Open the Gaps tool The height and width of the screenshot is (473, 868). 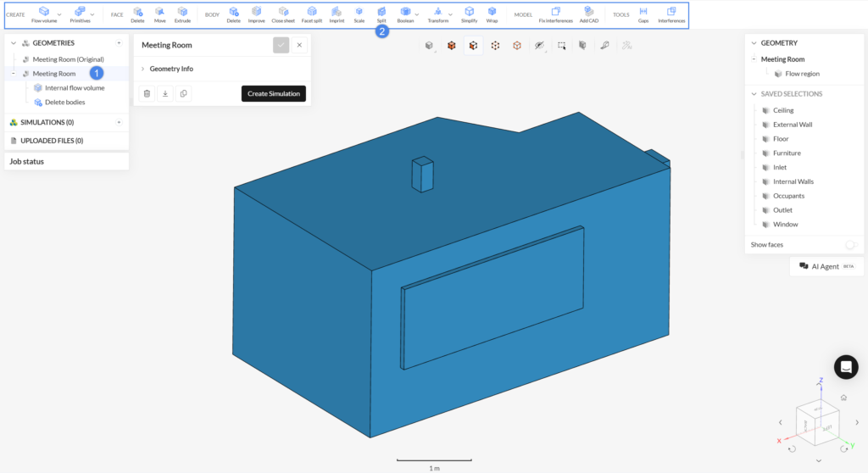[643, 14]
